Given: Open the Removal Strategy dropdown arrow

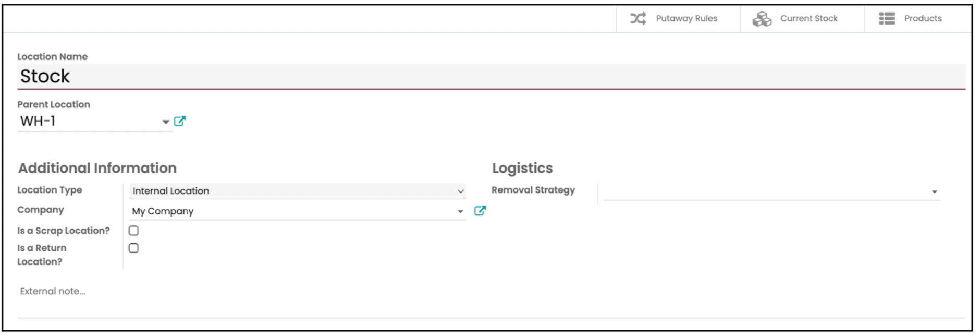Looking at the screenshot, I should pyautogui.click(x=935, y=192).
